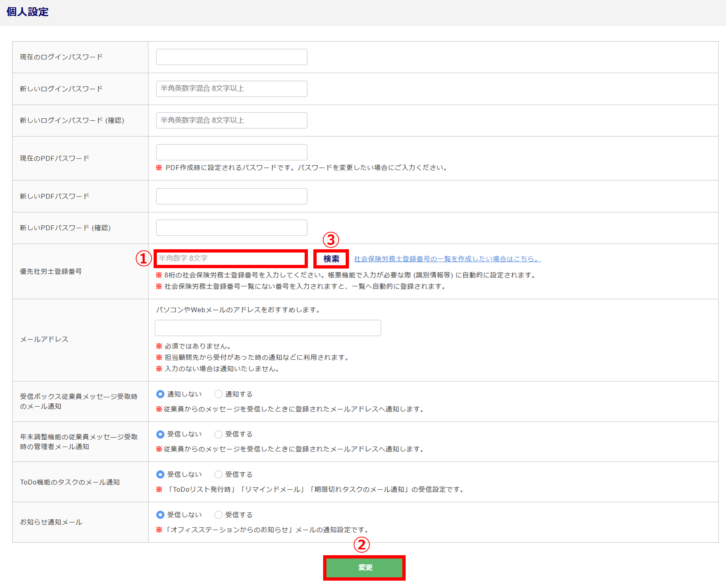Choose 受信する for 年末調整 admin mail
This screenshot has width=728, height=585.
pos(218,434)
